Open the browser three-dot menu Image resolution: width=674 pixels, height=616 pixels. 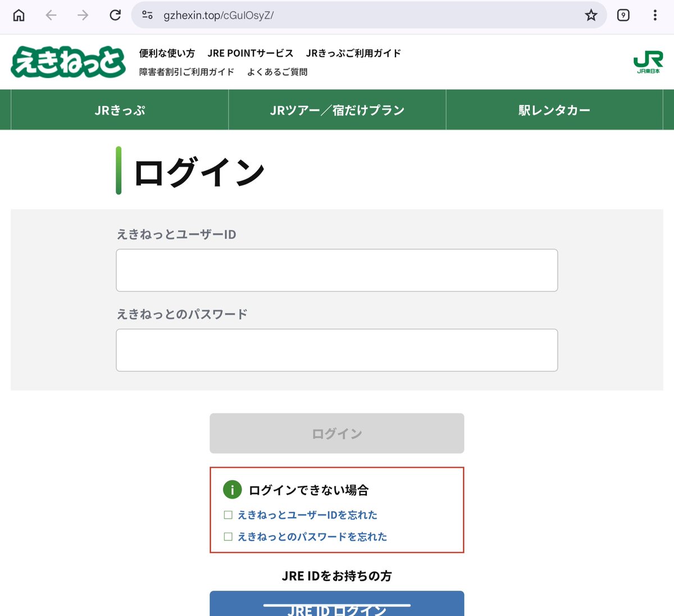pyautogui.click(x=655, y=15)
